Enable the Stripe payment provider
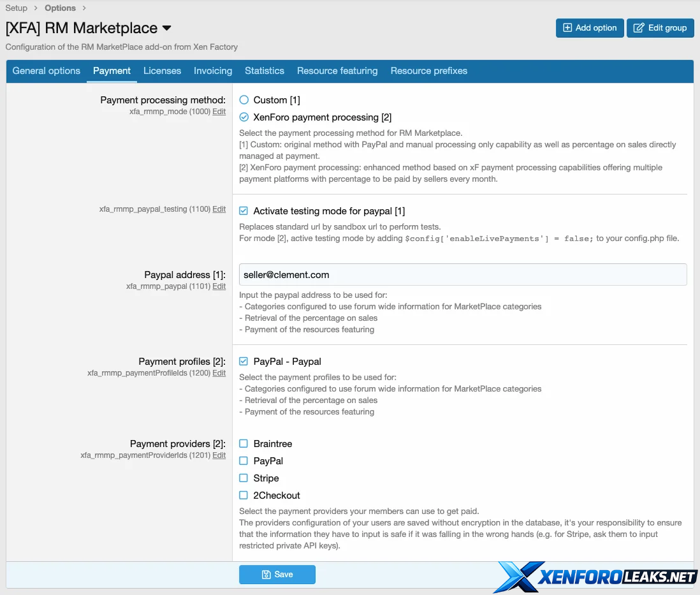The height and width of the screenshot is (595, 700). point(244,478)
